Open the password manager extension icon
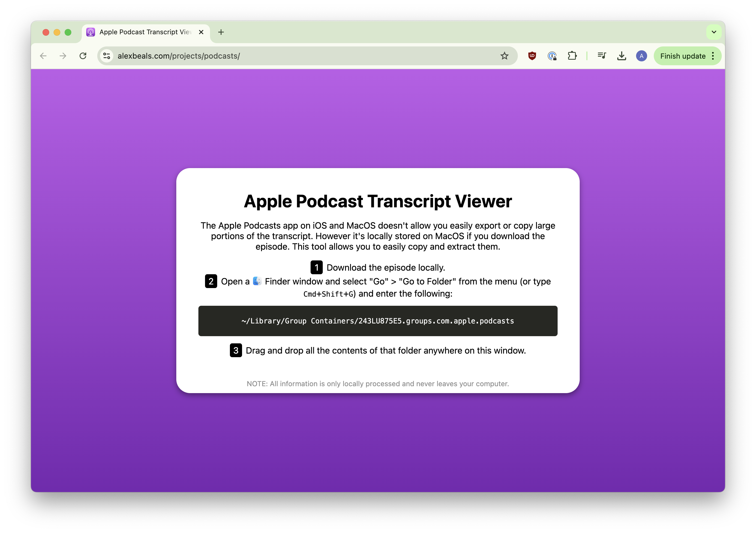 (552, 56)
